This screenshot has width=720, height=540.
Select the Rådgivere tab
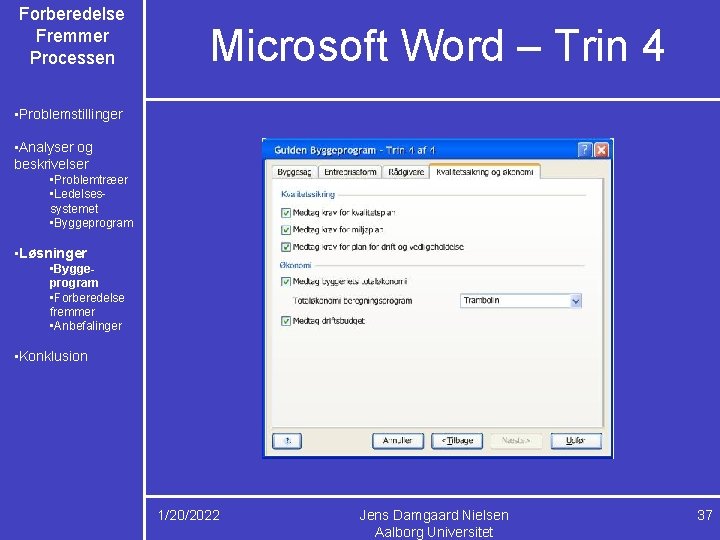coord(406,172)
